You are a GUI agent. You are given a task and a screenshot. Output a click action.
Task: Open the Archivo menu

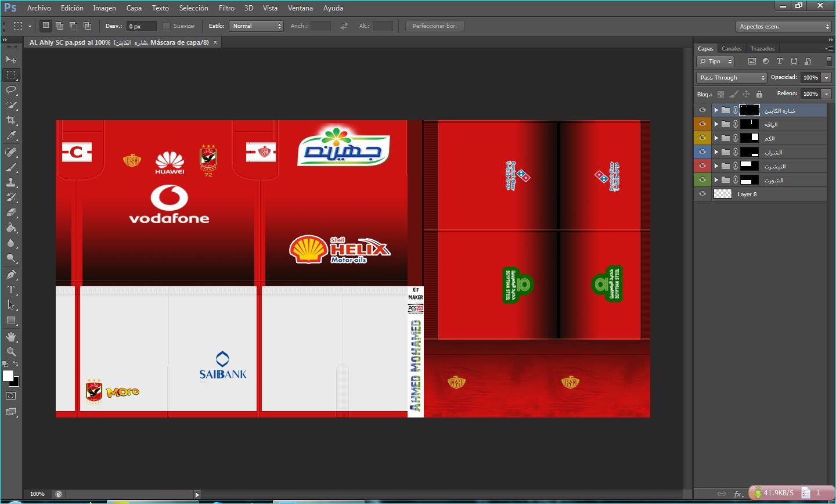(x=39, y=8)
